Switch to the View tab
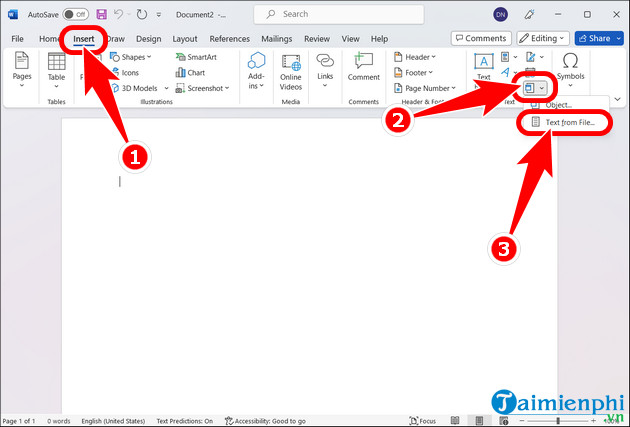This screenshot has width=630, height=427. point(350,39)
